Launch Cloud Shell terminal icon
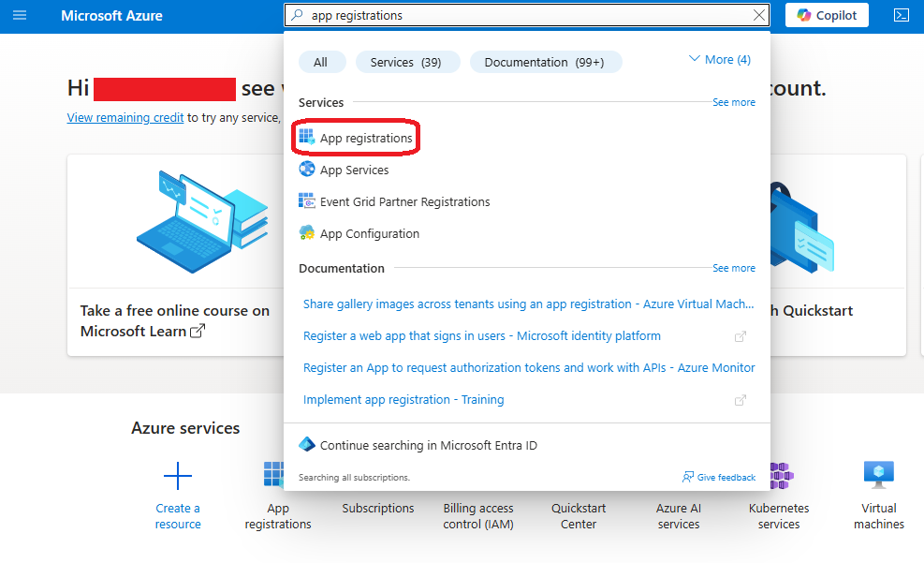The width and height of the screenshot is (924, 563). pyautogui.click(x=901, y=16)
